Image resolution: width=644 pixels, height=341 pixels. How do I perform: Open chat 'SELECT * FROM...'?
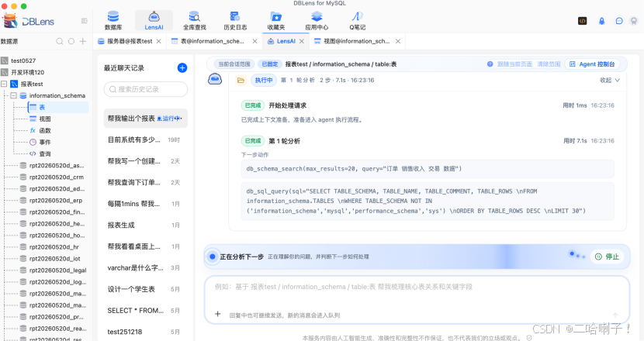click(x=146, y=310)
